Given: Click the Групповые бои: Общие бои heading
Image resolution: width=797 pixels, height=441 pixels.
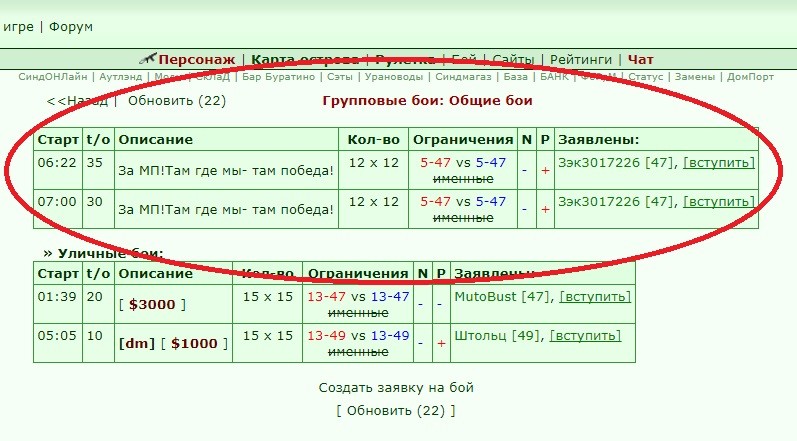Looking at the screenshot, I should click(x=427, y=101).
